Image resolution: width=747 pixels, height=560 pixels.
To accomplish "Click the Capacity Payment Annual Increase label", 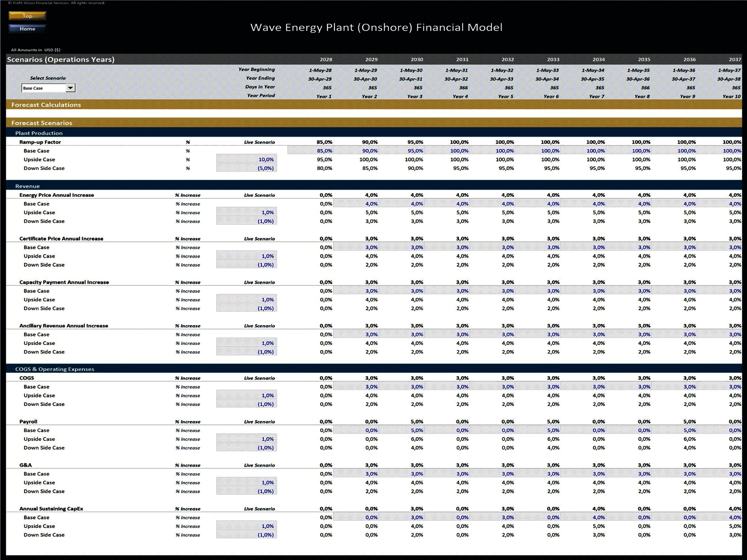I will (x=64, y=282).
